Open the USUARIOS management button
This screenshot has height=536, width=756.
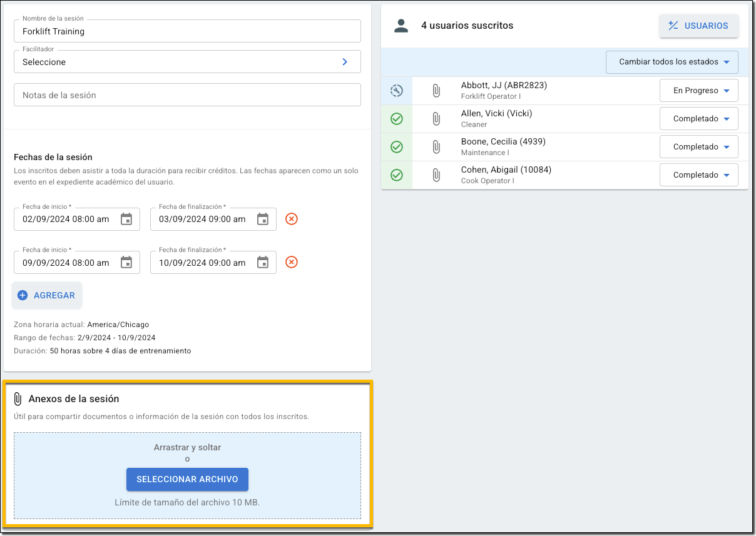(x=698, y=26)
